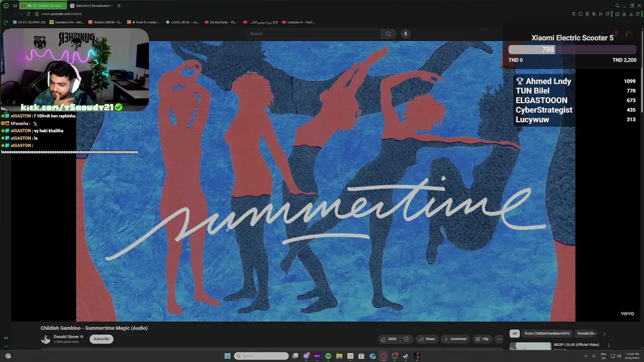Open the Windows Start menu

227,356
